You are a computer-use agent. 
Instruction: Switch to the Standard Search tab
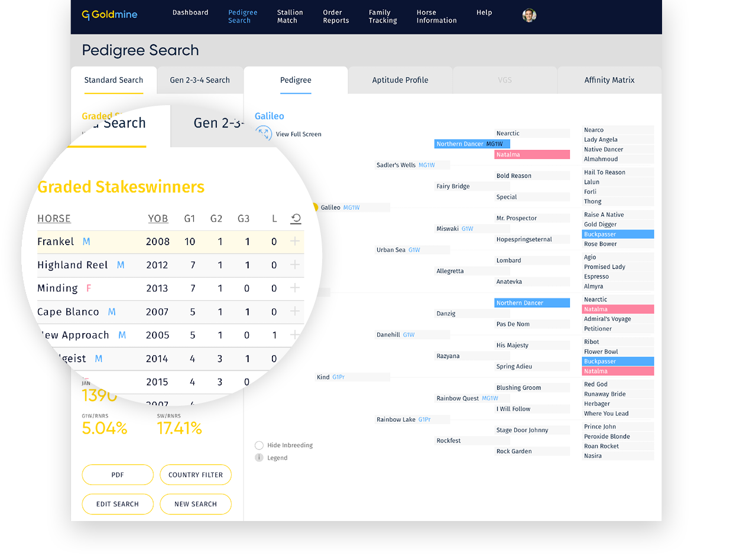tap(113, 80)
